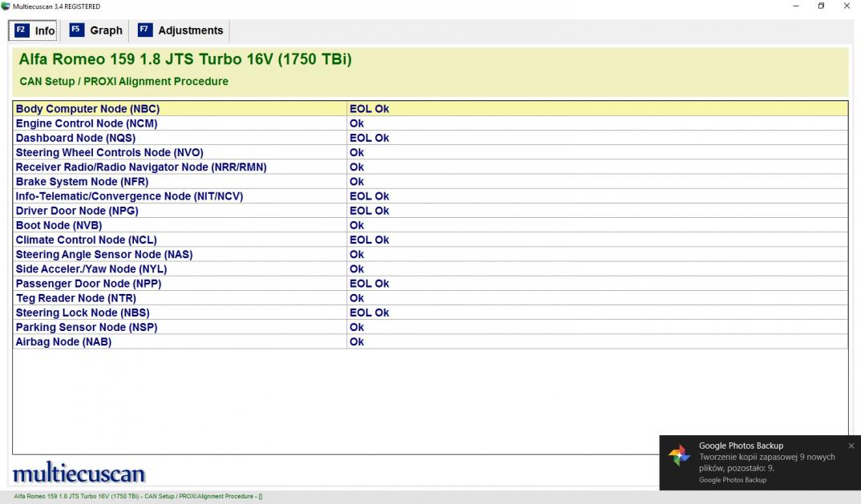Click the Multiecuscan title bar app icon
861x504 pixels.
click(x=6, y=6)
